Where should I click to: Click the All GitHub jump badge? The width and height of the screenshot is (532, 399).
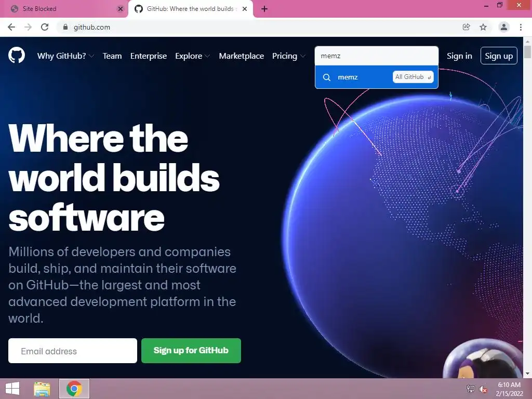coord(413,77)
